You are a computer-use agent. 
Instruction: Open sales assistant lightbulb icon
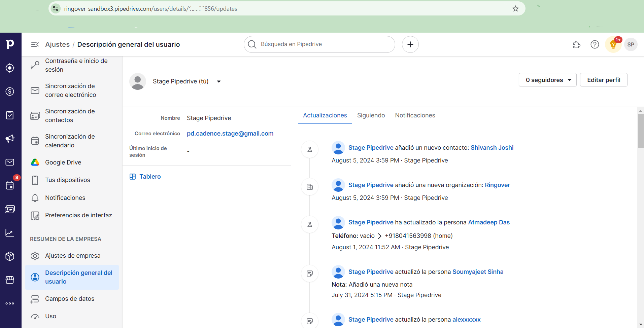pyautogui.click(x=613, y=45)
